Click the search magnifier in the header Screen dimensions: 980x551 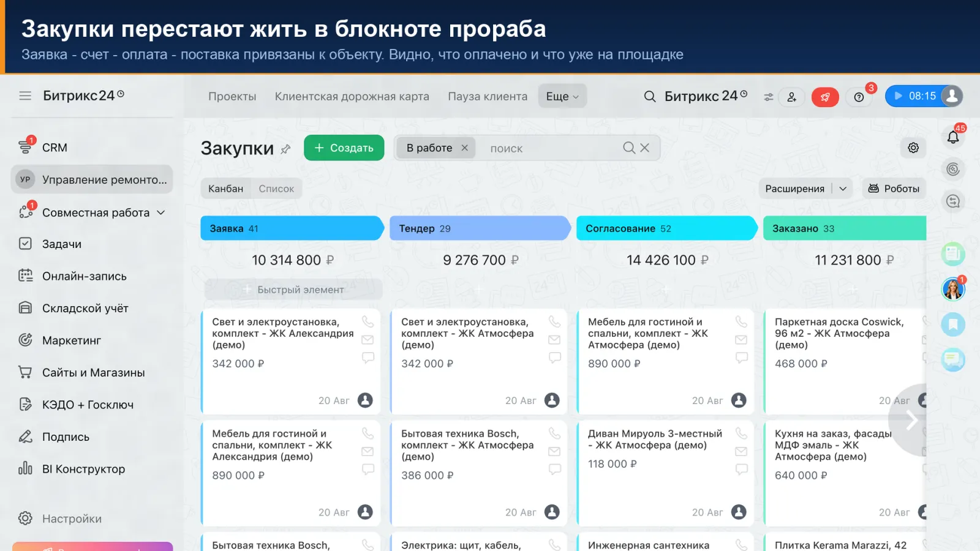(x=650, y=96)
